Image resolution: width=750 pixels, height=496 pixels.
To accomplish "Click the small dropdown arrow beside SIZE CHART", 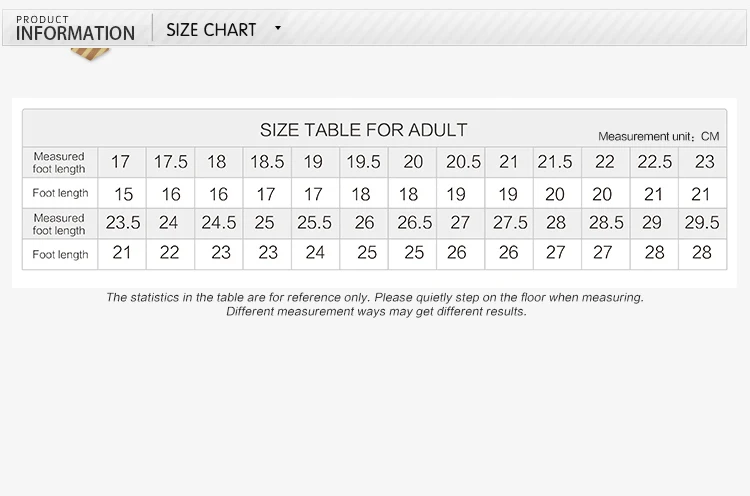I will (x=277, y=28).
